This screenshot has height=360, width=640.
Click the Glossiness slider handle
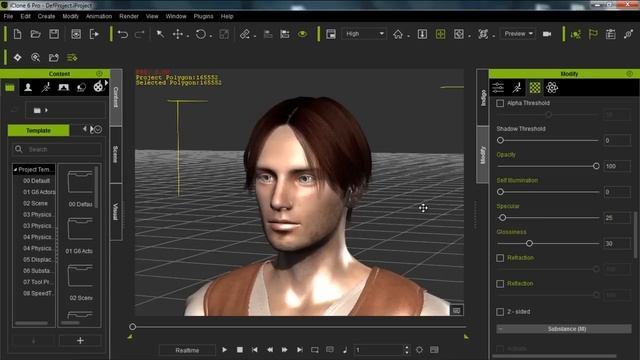pos(529,243)
